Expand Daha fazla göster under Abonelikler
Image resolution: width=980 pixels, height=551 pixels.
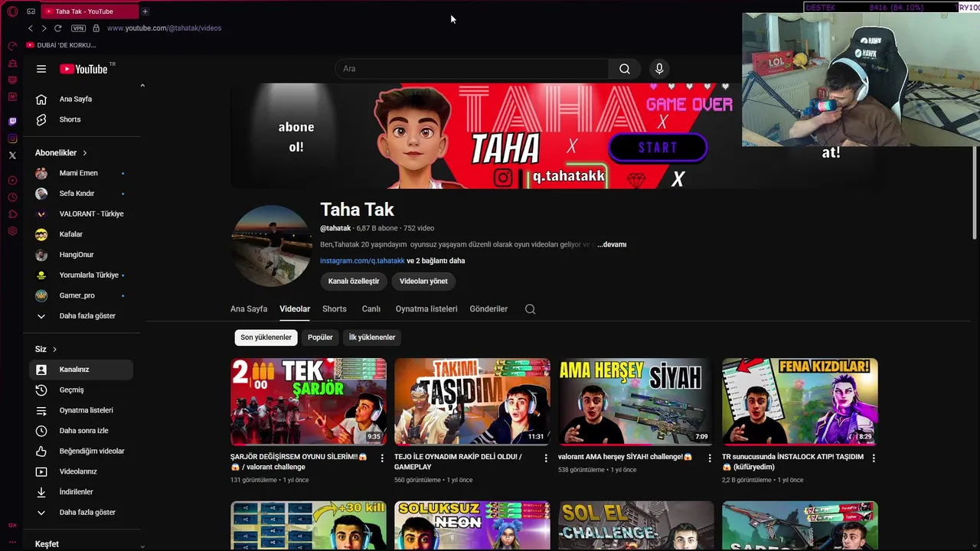click(x=81, y=316)
